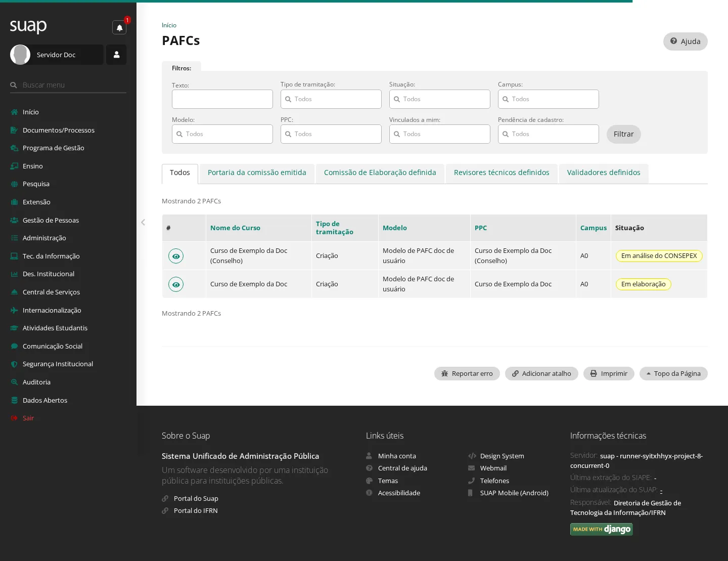728x561 pixels.
Task: View the PAFC with status Em elaboração
Action: 176,284
